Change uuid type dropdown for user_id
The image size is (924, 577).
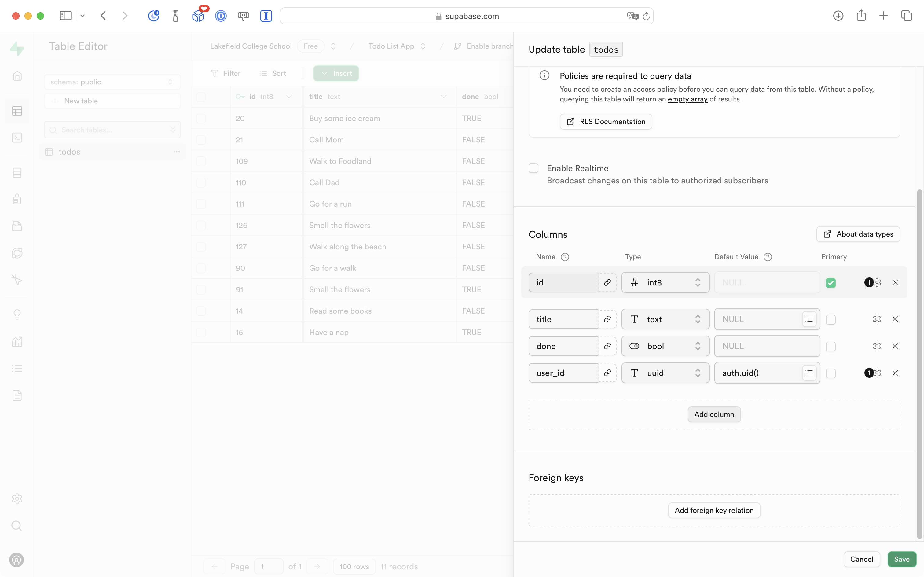click(665, 373)
